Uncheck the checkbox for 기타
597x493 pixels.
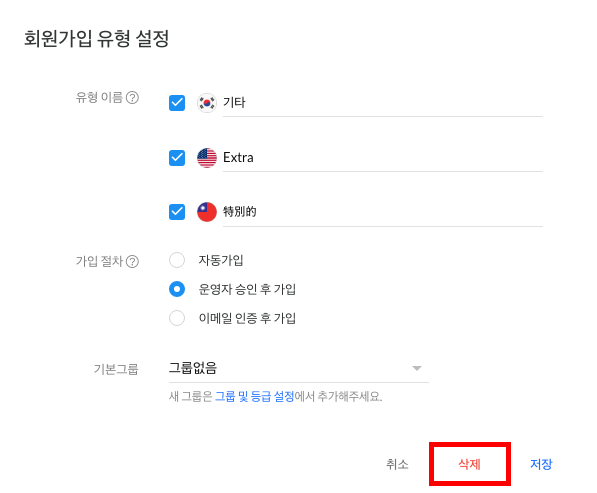pos(177,103)
